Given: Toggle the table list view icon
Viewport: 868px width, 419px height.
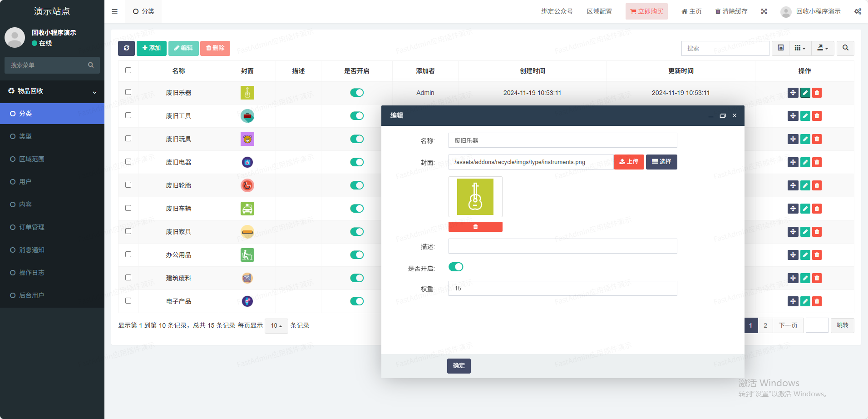Looking at the screenshot, I should click(780, 48).
